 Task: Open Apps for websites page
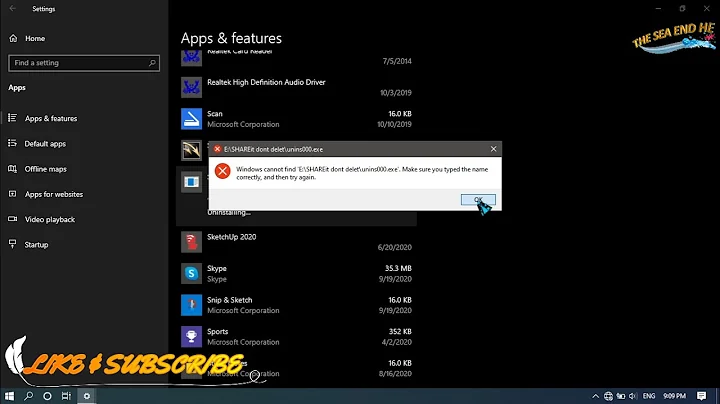pyautogui.click(x=54, y=194)
